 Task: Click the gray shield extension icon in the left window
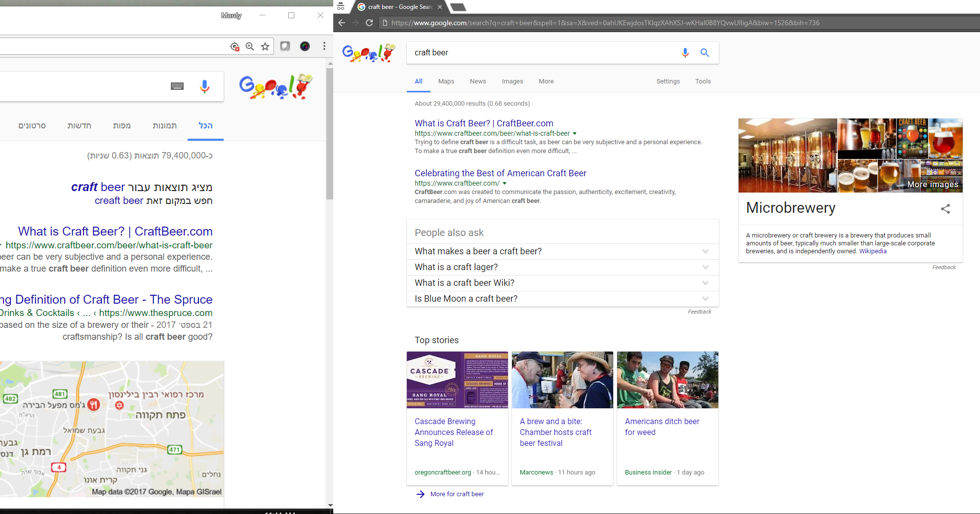pyautogui.click(x=285, y=46)
